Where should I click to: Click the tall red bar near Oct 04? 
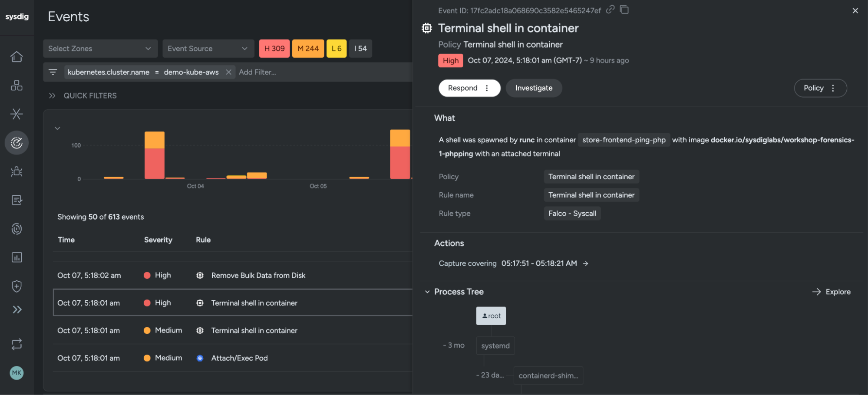tap(155, 163)
